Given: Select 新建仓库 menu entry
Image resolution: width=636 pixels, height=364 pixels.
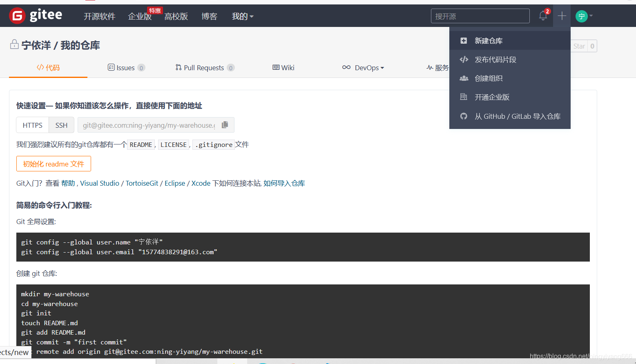Looking at the screenshot, I should pos(510,41).
